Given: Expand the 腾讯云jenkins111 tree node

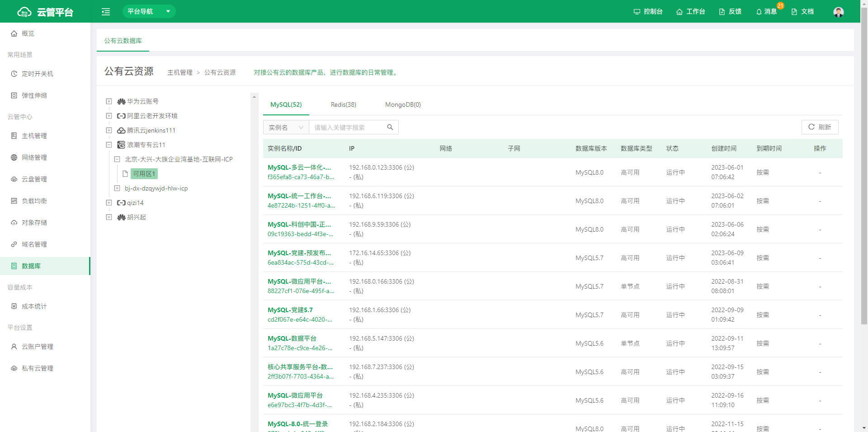Looking at the screenshot, I should coord(109,130).
